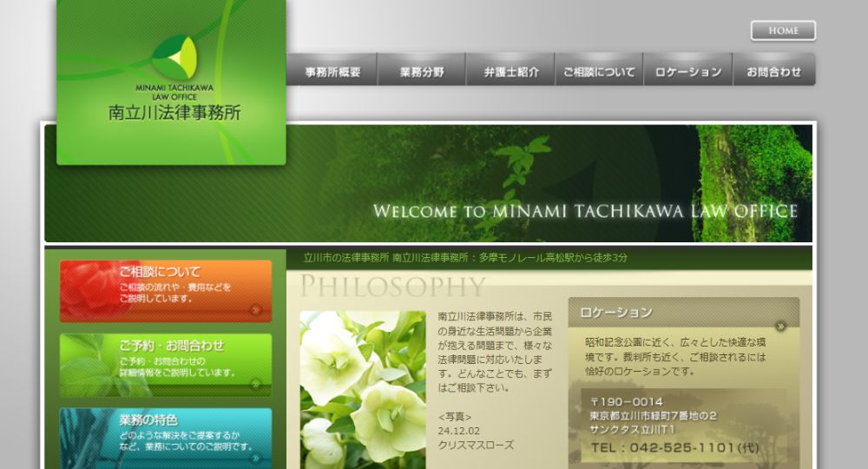868x469 pixels.
Task: Open the green ご予約・お問合わせ sidebar banner
Action: (165, 365)
